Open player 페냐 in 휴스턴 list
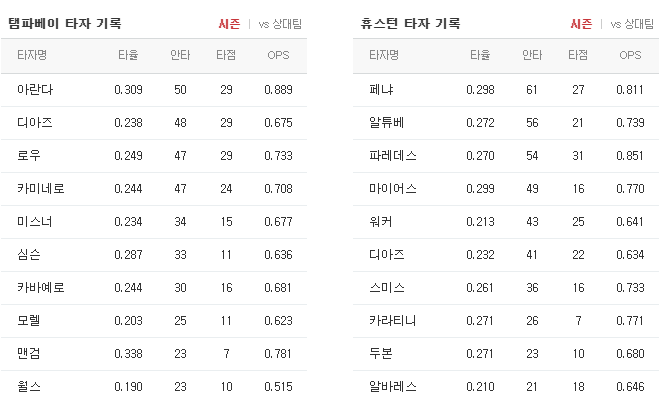The image size is (662, 417). point(381,89)
